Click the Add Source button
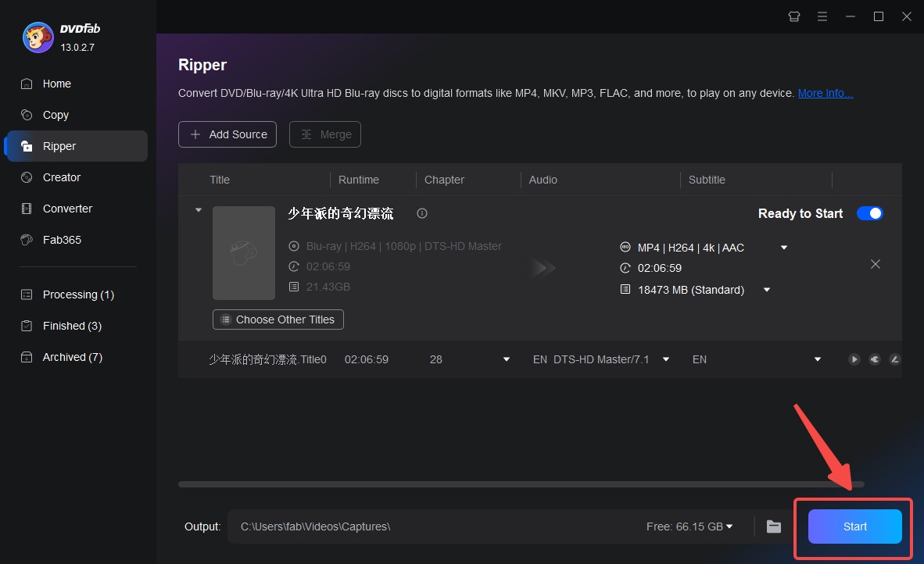 (x=227, y=134)
